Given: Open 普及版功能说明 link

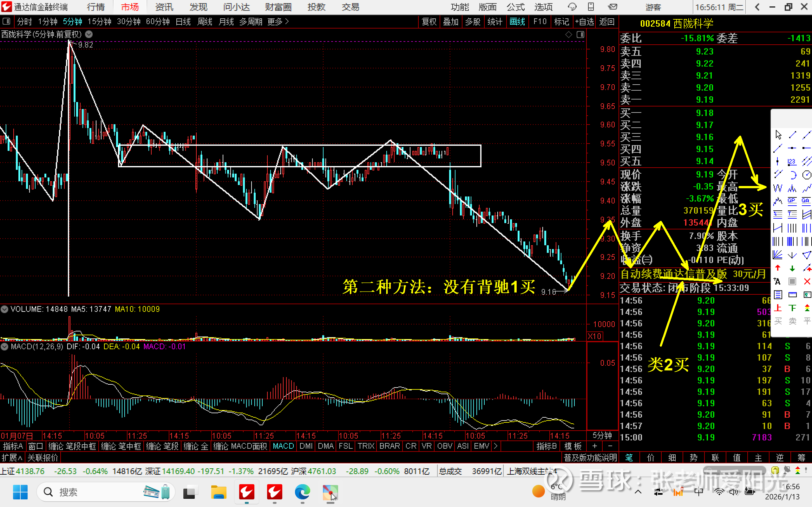Looking at the screenshot, I should (x=590, y=458).
